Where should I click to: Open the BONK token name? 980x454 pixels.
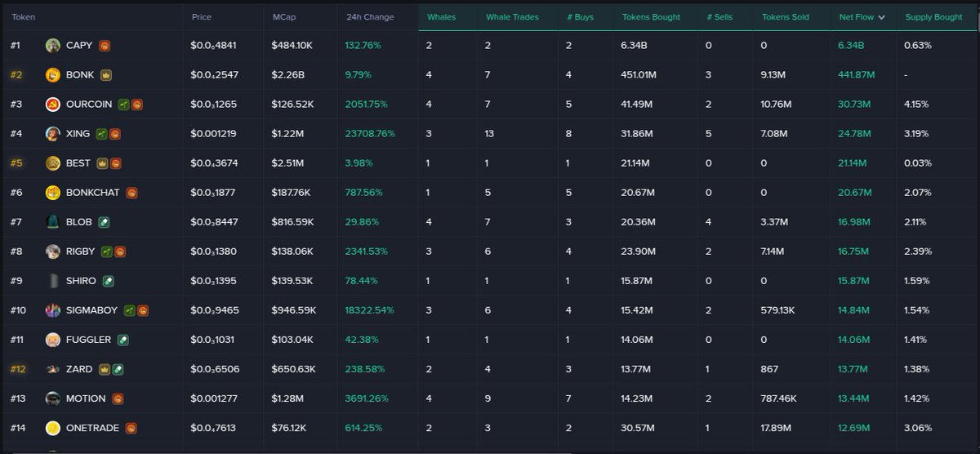pyautogui.click(x=80, y=75)
